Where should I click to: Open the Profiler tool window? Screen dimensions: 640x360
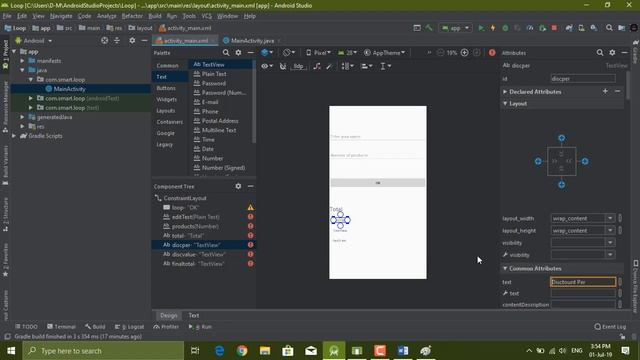tap(166, 327)
